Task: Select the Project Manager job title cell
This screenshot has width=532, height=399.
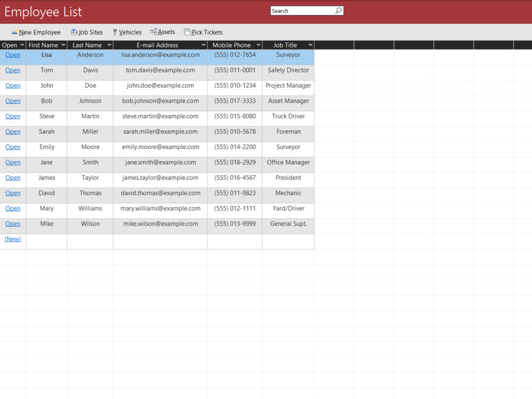Action: click(x=288, y=88)
